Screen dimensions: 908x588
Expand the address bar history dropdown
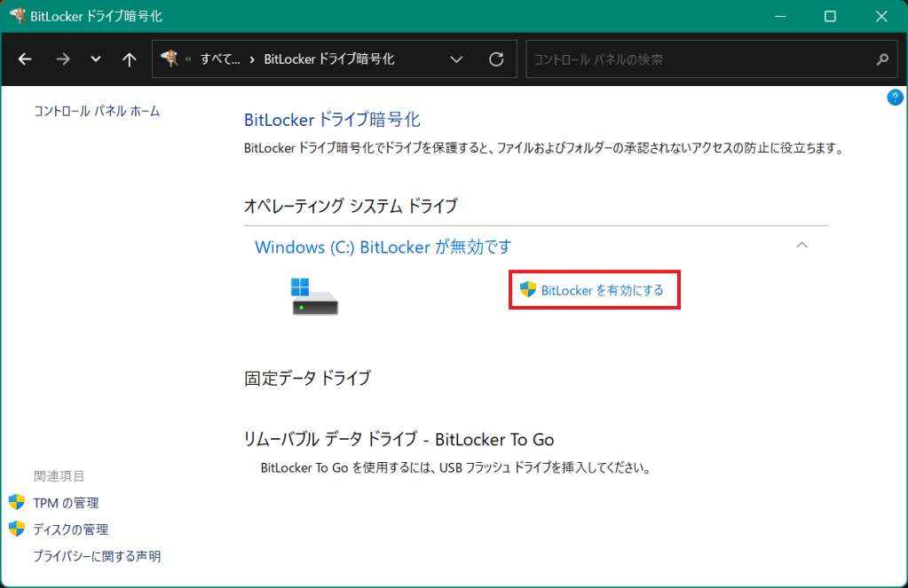(456, 59)
